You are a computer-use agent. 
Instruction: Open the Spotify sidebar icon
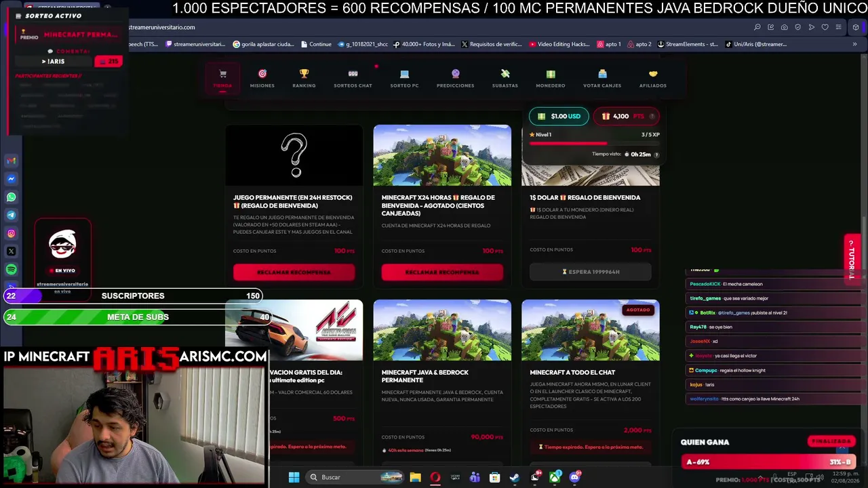pos(12,270)
